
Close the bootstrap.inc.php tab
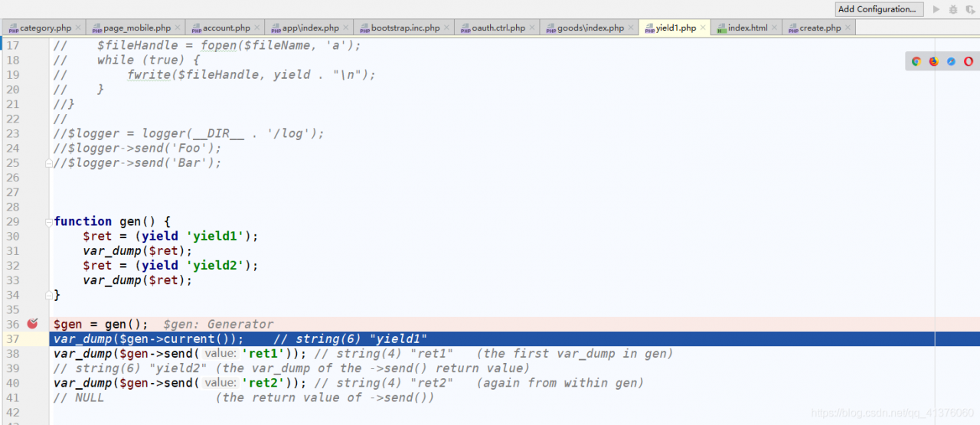[447, 28]
